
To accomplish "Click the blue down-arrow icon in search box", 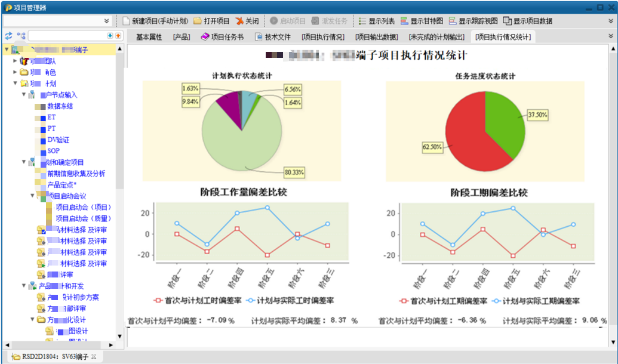I will [110, 36].
